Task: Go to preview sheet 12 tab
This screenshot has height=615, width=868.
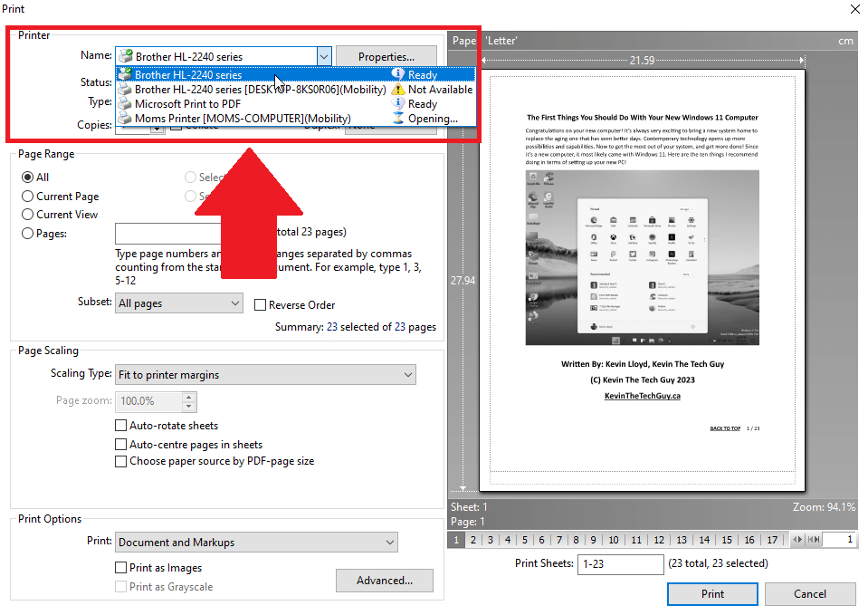Action: pos(659,540)
